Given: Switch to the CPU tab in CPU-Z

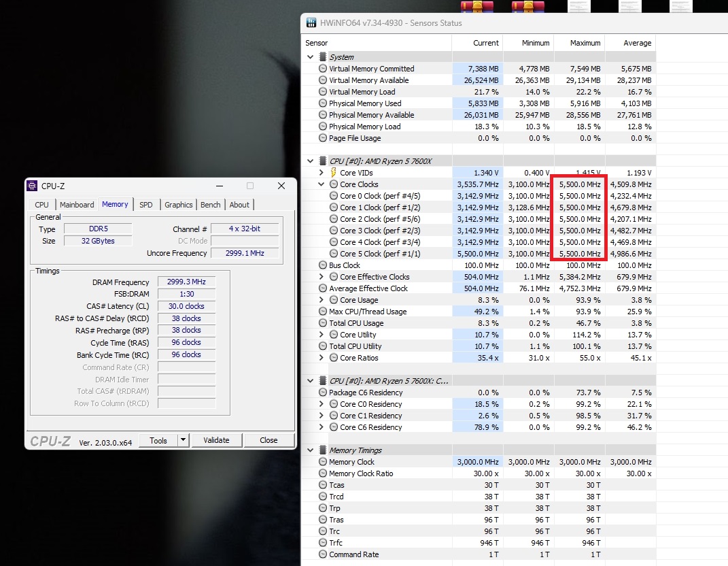Looking at the screenshot, I should click(41, 205).
